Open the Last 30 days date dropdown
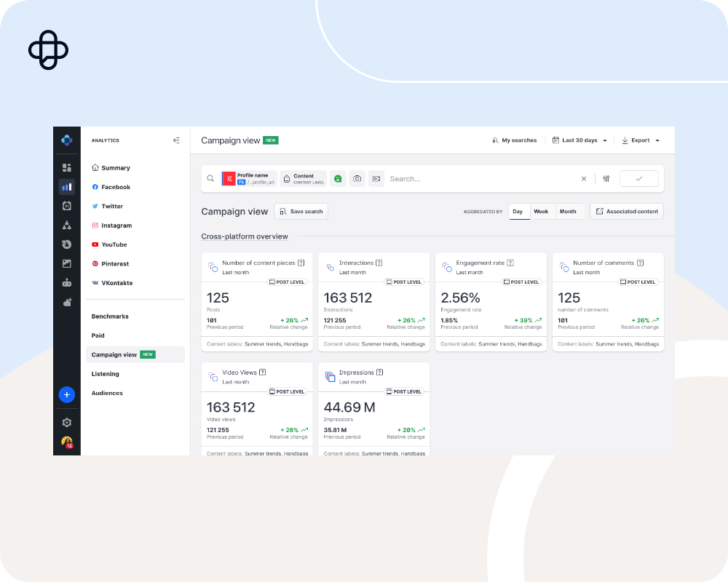The width and height of the screenshot is (728, 582). tap(579, 140)
